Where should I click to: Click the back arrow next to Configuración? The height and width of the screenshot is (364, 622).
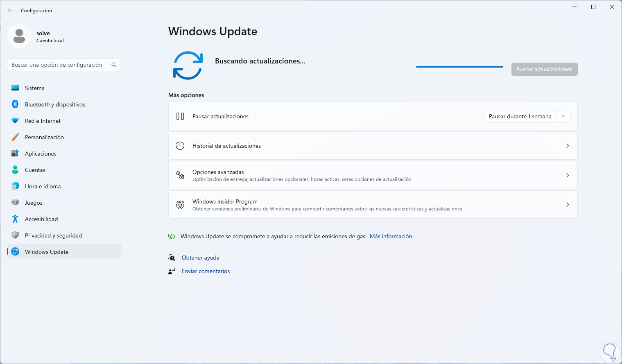pyautogui.click(x=10, y=11)
